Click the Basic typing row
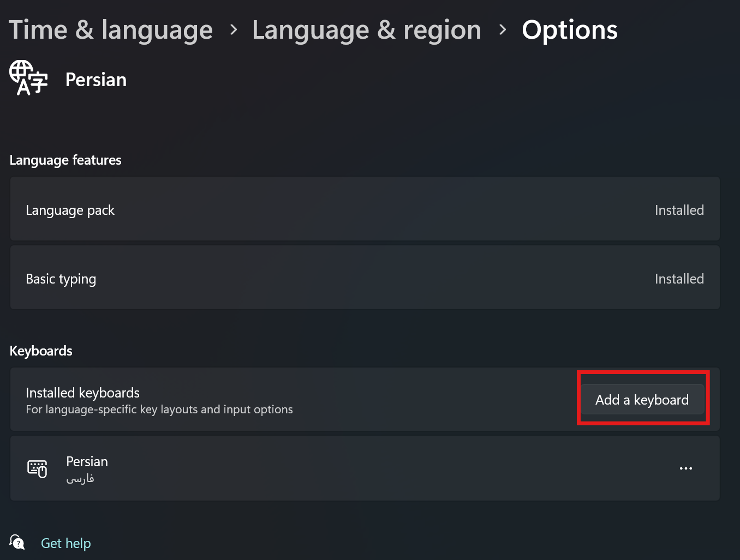The height and width of the screenshot is (560, 740). pyautogui.click(x=364, y=278)
